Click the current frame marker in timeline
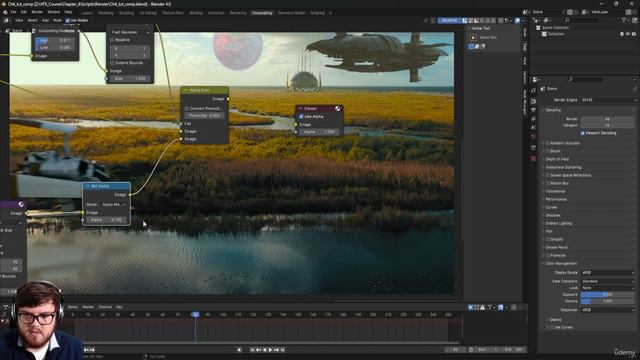640x360 pixels. pos(196,315)
